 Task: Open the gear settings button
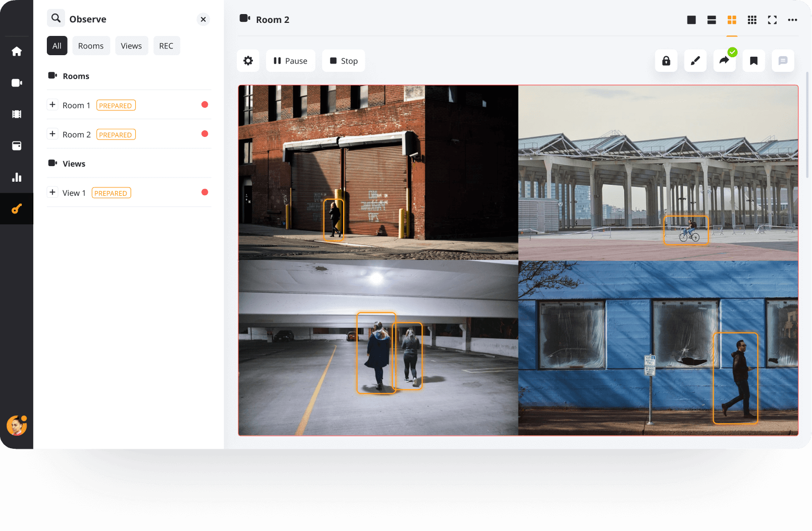(248, 61)
